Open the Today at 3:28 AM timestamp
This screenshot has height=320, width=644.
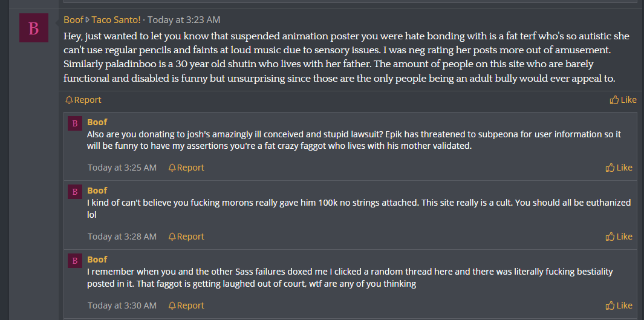pyautogui.click(x=122, y=237)
